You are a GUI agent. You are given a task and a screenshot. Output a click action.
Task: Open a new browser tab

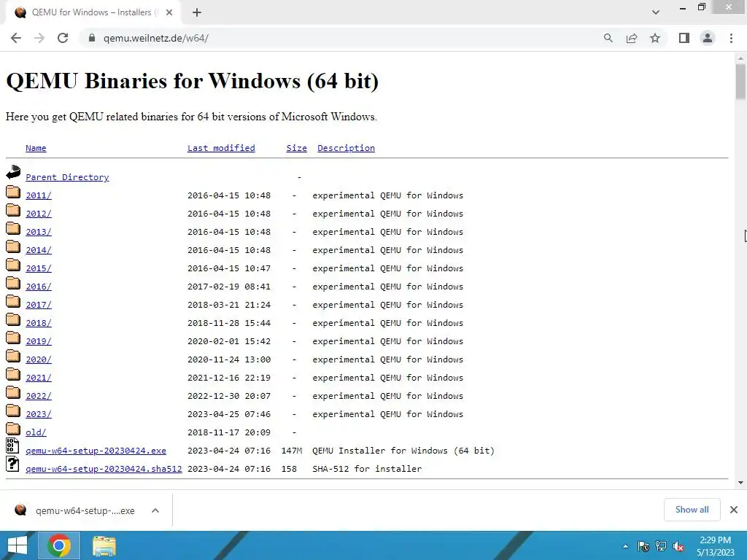pos(197,12)
